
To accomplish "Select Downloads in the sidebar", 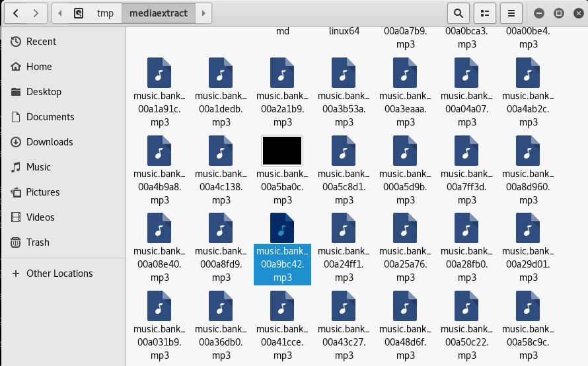I will (50, 142).
